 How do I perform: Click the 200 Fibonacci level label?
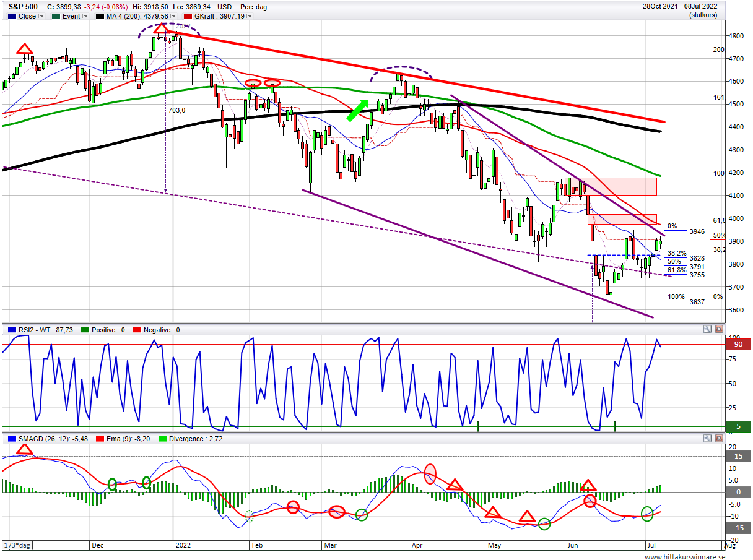coord(718,50)
